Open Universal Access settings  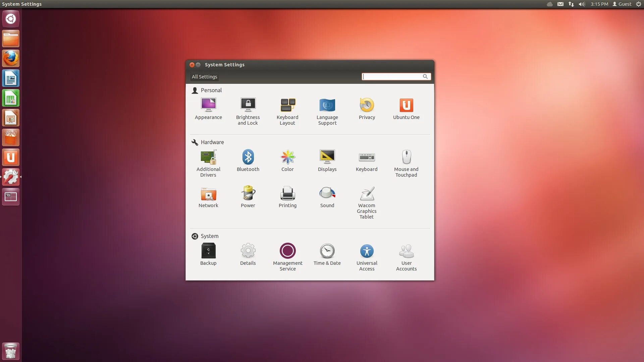[x=367, y=251]
